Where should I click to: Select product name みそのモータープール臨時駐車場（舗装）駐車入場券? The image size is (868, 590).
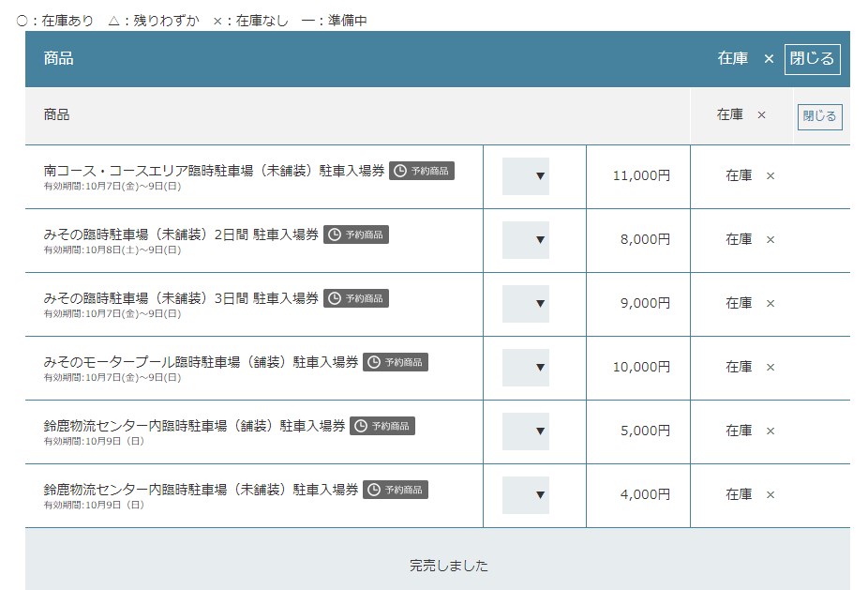coord(201,362)
